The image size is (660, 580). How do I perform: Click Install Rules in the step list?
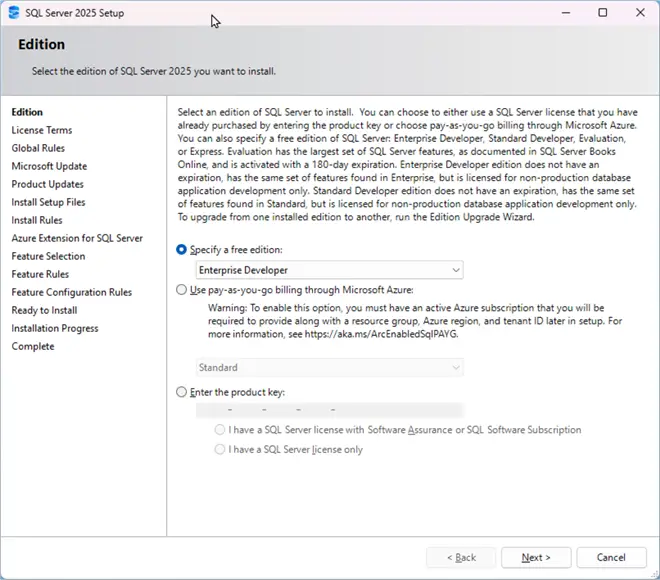(x=37, y=220)
